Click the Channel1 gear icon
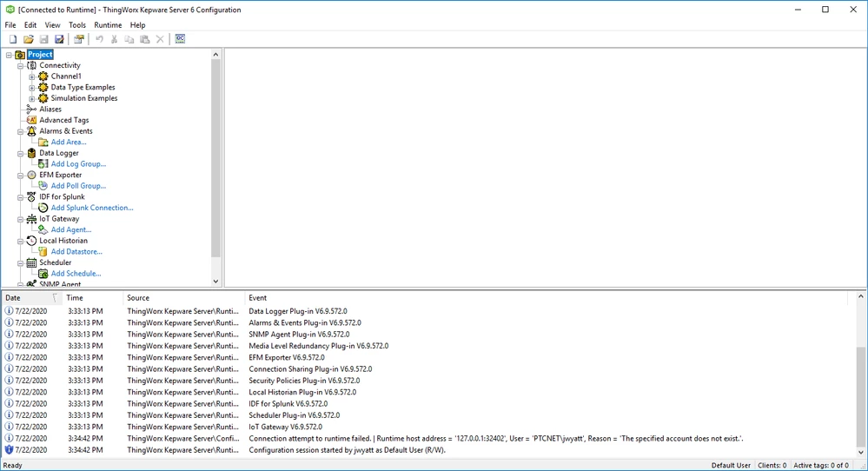 (x=43, y=76)
